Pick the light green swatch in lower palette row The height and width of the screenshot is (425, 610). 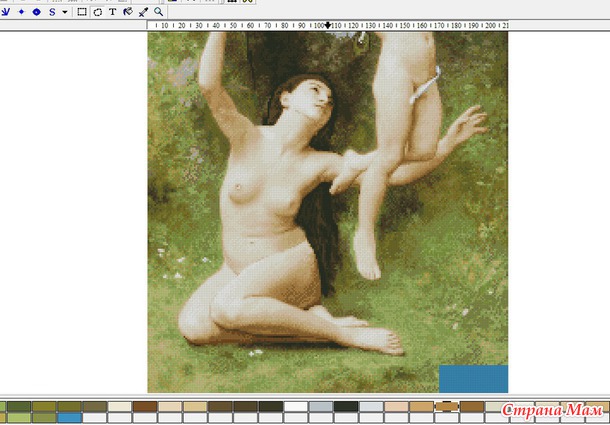[x=19, y=418]
